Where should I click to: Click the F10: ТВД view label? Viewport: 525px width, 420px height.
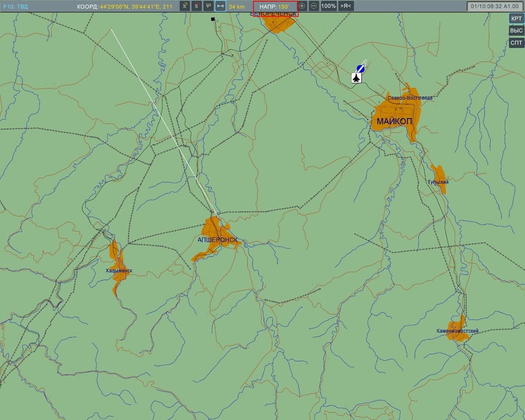pos(16,7)
